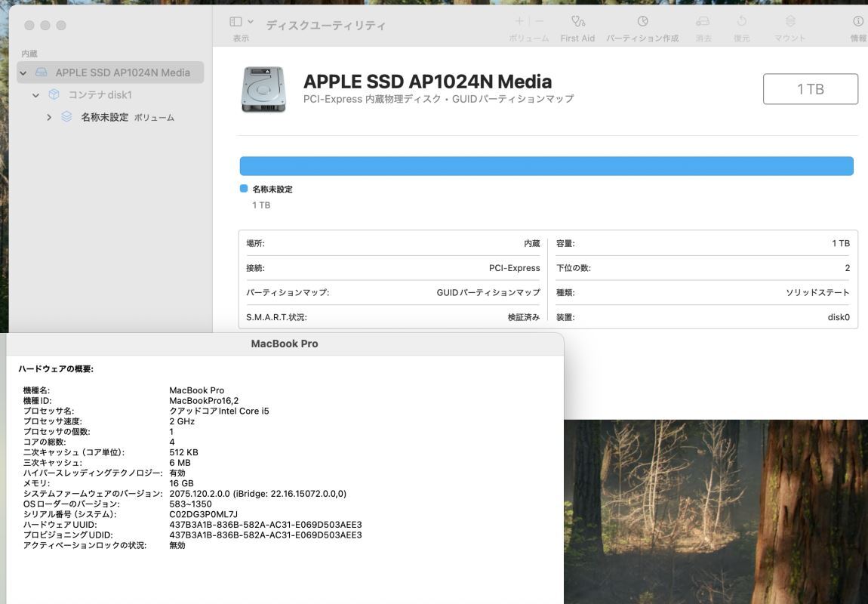868x604 pixels.
Task: Select APPLE SSD AP1024N Media label in the sidebar
Action: pyautogui.click(x=122, y=72)
